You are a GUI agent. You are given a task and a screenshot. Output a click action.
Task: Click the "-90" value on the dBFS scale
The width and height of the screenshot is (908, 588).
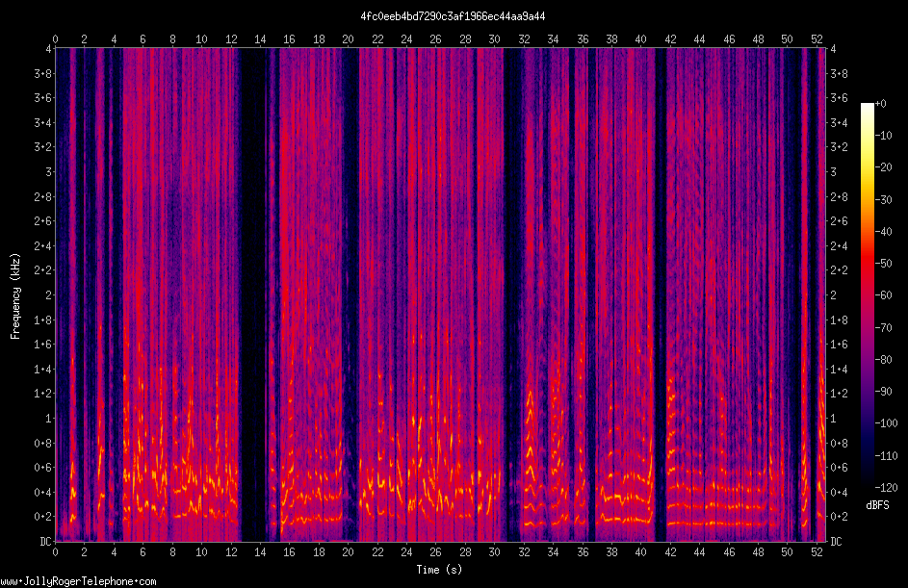tap(883, 392)
